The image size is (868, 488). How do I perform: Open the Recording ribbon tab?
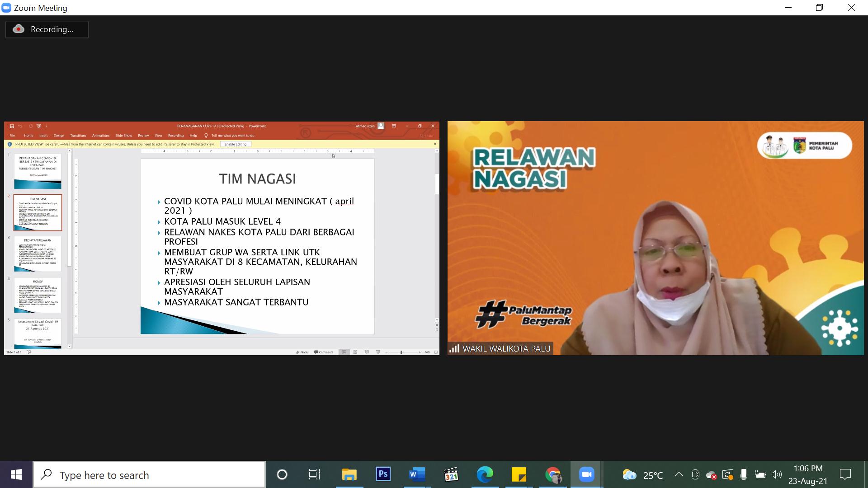(176, 136)
